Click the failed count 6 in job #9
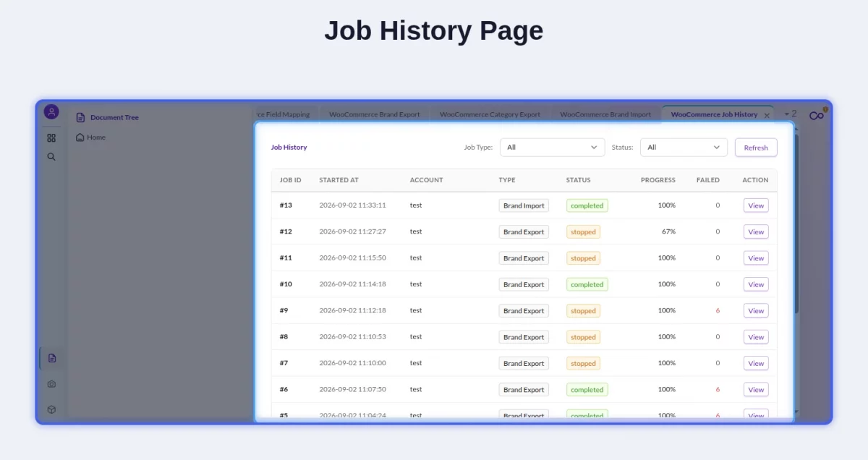868x460 pixels. click(x=718, y=310)
